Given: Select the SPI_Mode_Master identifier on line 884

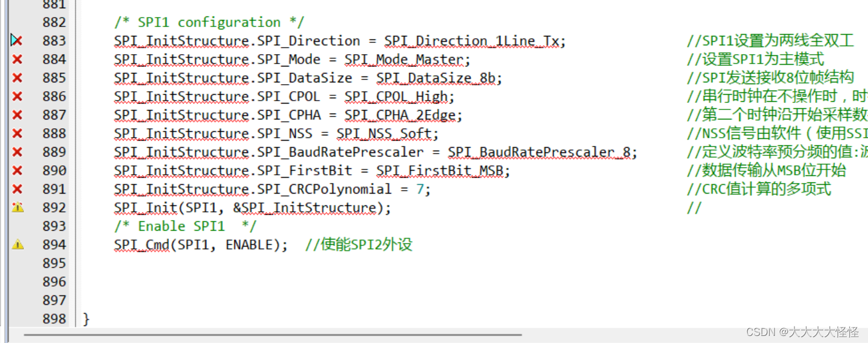Looking at the screenshot, I should click(405, 59).
